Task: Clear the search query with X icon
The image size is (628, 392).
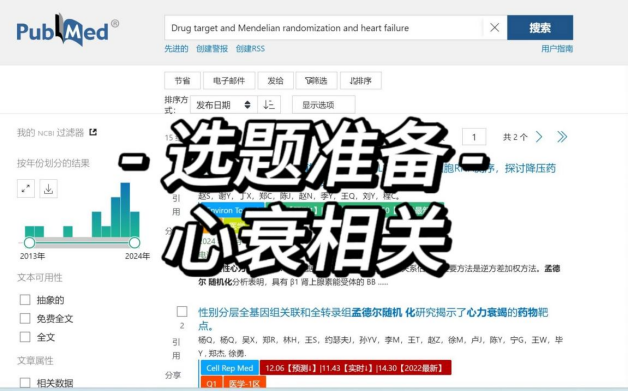Action: pos(495,27)
